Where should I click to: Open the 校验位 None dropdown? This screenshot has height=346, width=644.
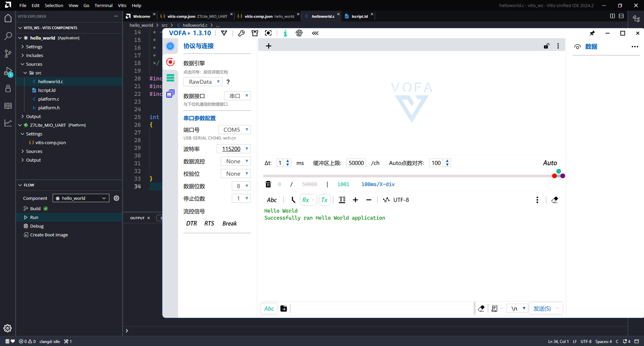(x=236, y=174)
